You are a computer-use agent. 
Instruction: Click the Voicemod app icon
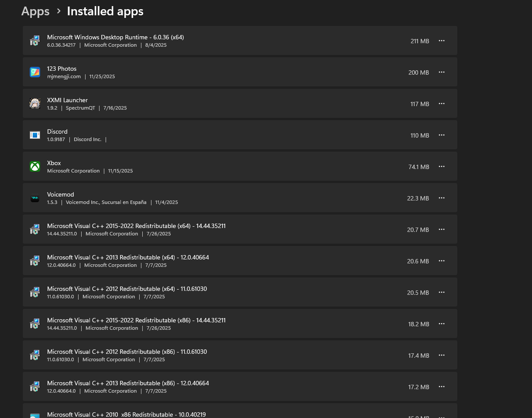[x=35, y=198]
